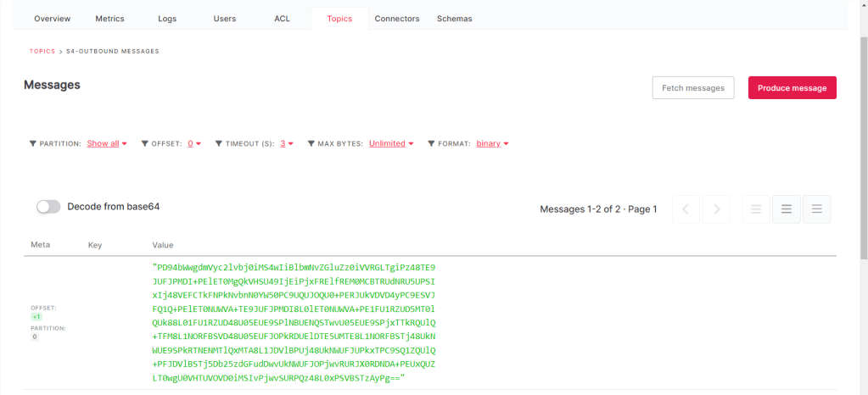Click the Max Bytes filter funnel icon

click(x=311, y=144)
